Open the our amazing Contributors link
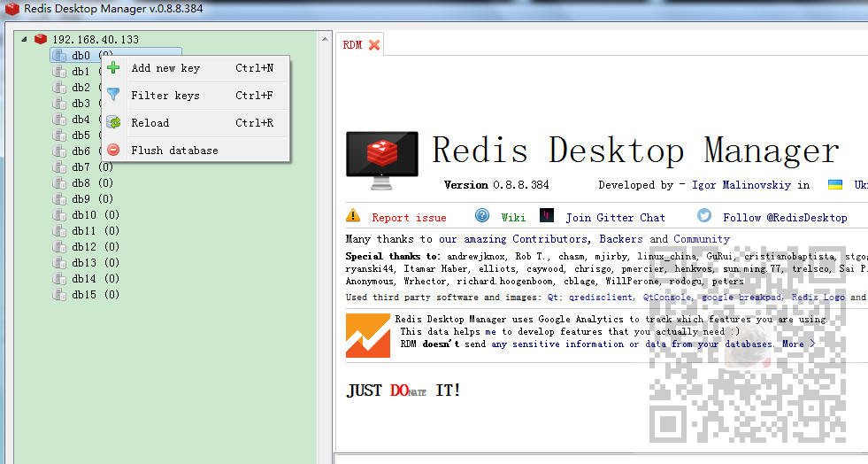Screen dimensions: 868x464 tap(513, 239)
